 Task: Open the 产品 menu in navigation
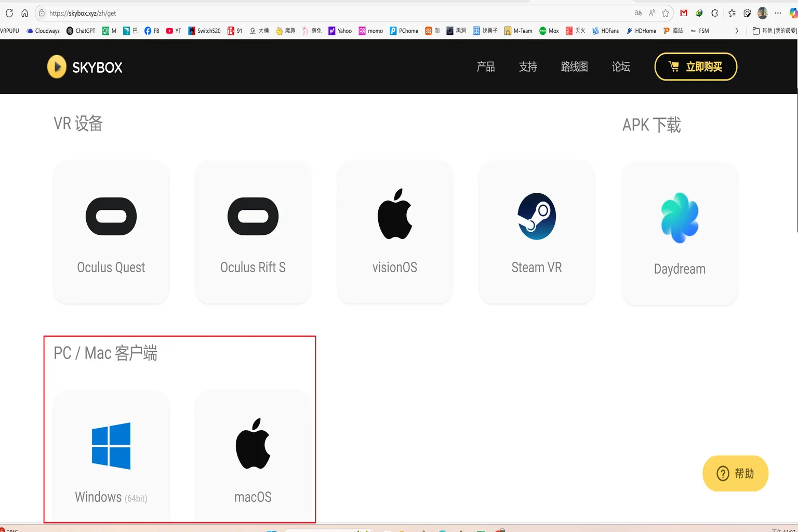pyautogui.click(x=486, y=67)
